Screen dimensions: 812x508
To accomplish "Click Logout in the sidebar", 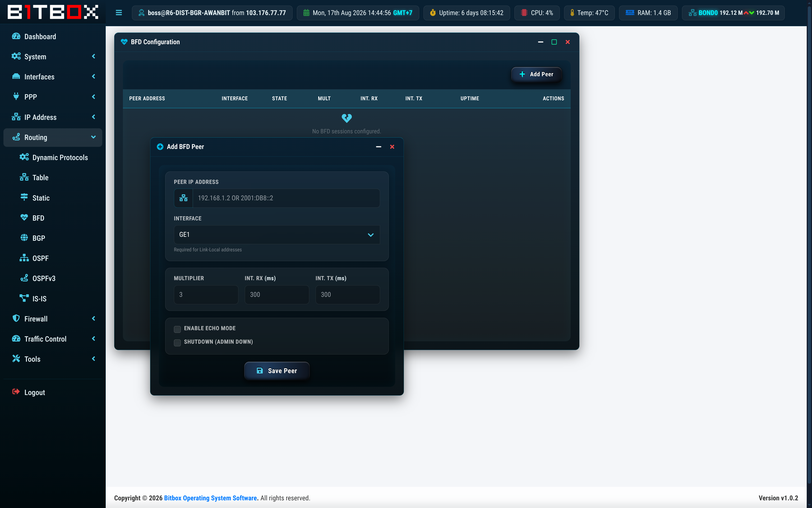I will pos(53,392).
